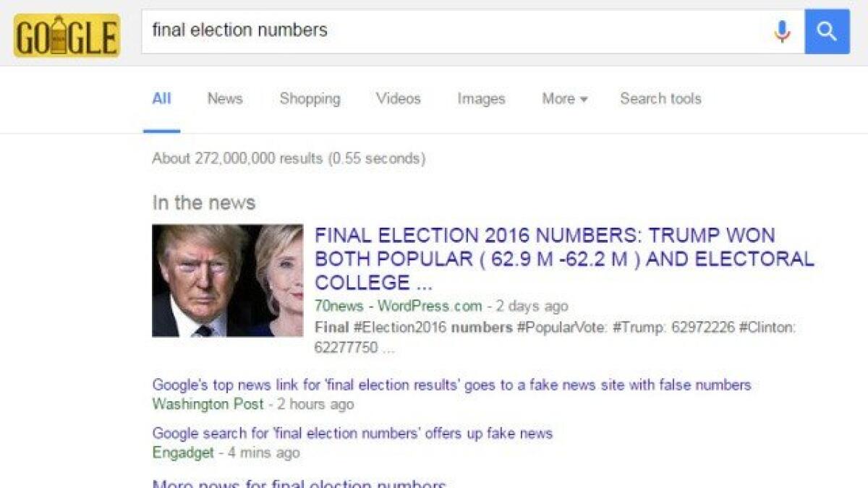868x488 pixels.
Task: Click the final election numbers query text
Action: point(240,30)
